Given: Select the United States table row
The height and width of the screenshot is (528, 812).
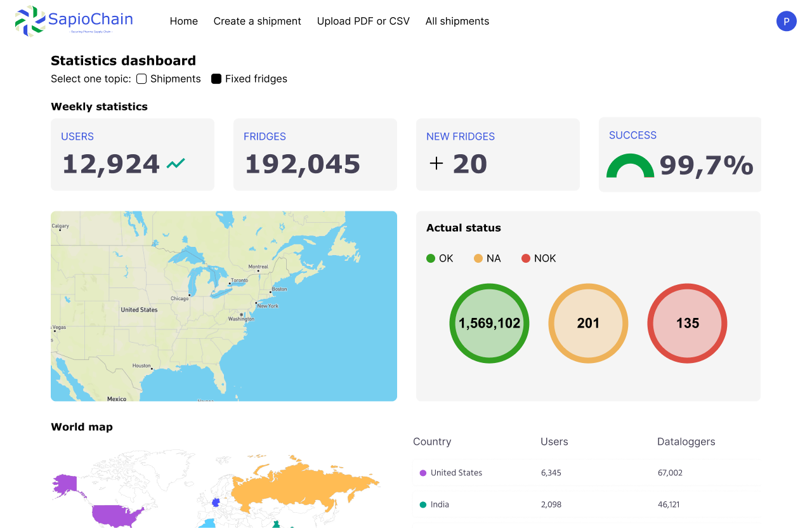Looking at the screenshot, I should tap(586, 473).
